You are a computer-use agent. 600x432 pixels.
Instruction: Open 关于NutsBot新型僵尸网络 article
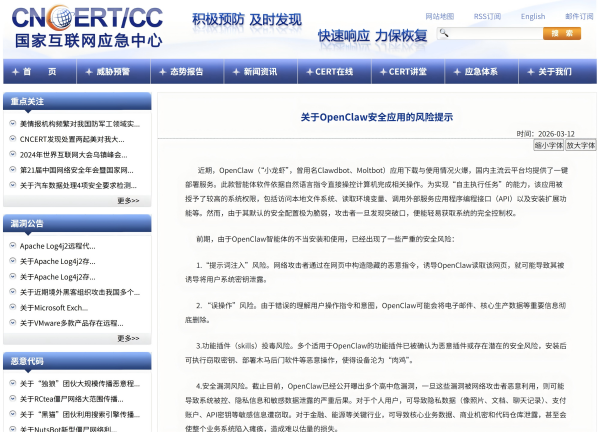click(x=68, y=429)
